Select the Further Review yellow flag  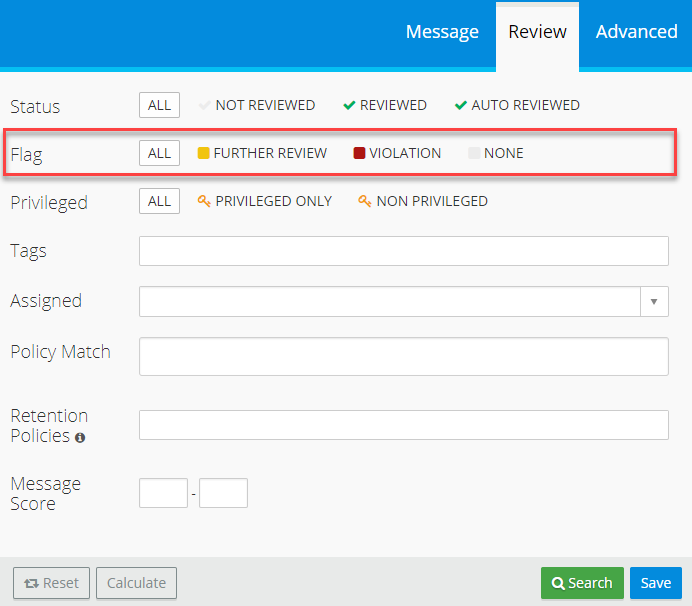(204, 154)
